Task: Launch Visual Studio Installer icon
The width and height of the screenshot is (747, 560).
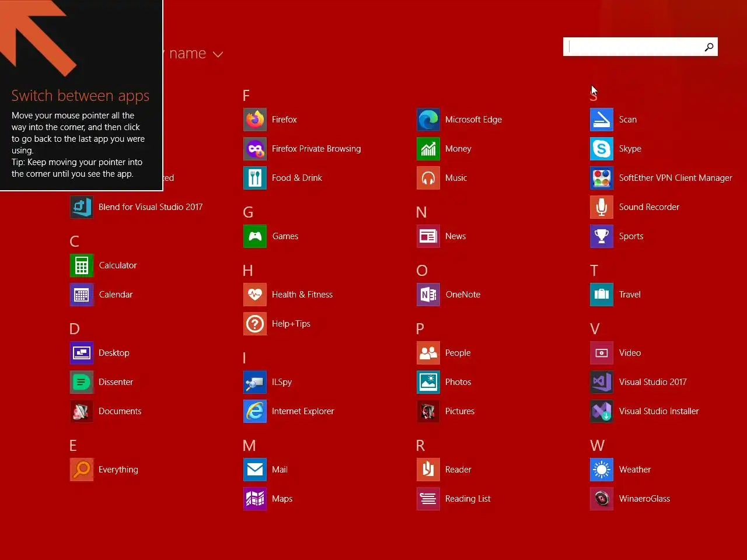Action: pyautogui.click(x=602, y=411)
